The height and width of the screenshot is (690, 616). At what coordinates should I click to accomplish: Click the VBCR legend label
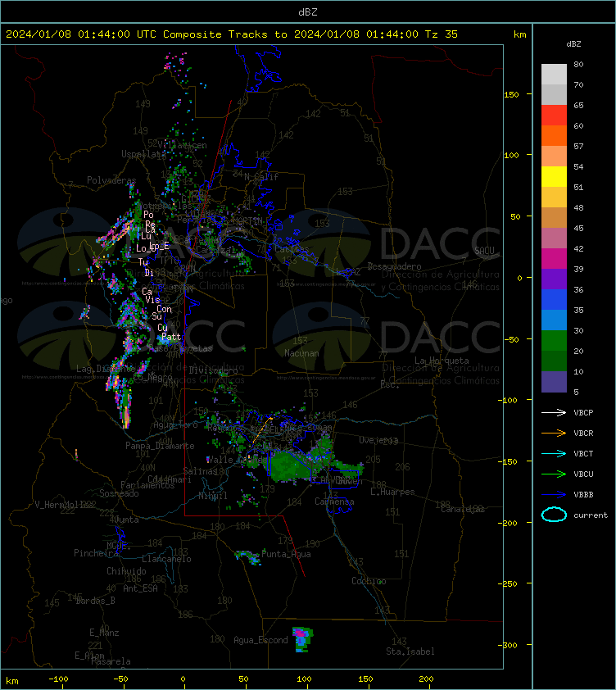(583, 433)
